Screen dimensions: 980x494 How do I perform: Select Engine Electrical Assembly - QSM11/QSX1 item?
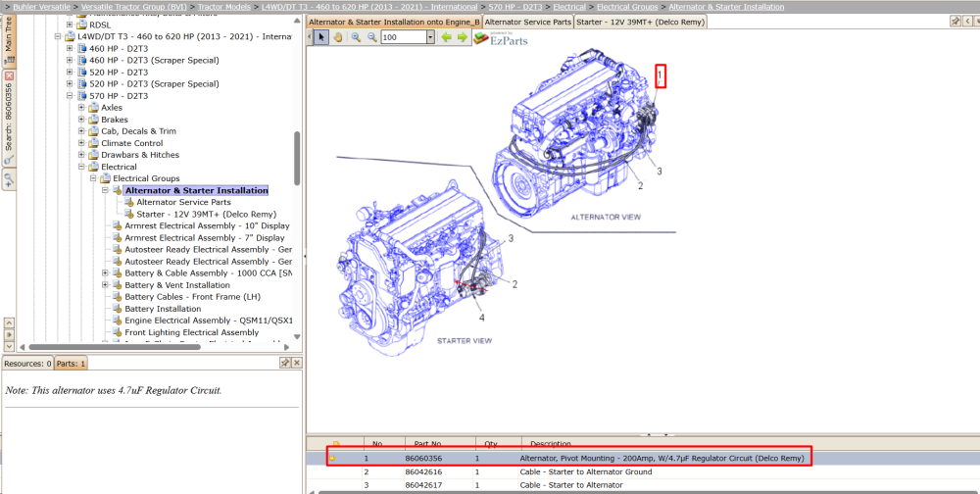(209, 321)
